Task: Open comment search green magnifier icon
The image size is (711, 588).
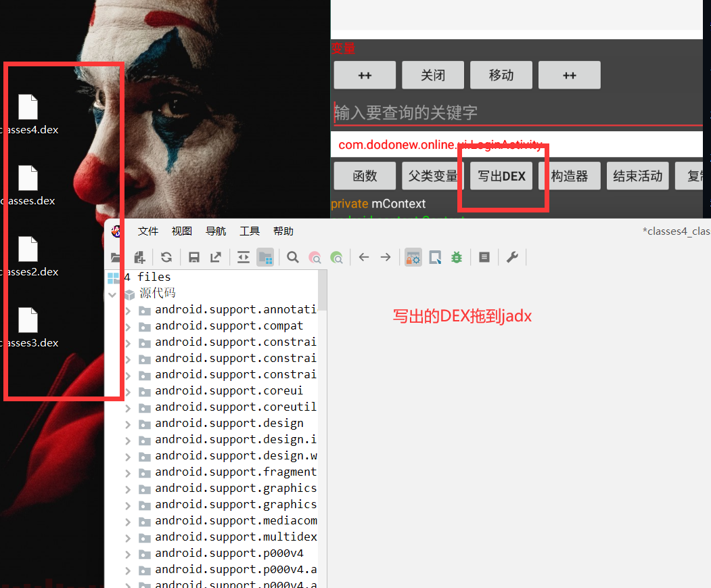Action: (336, 257)
